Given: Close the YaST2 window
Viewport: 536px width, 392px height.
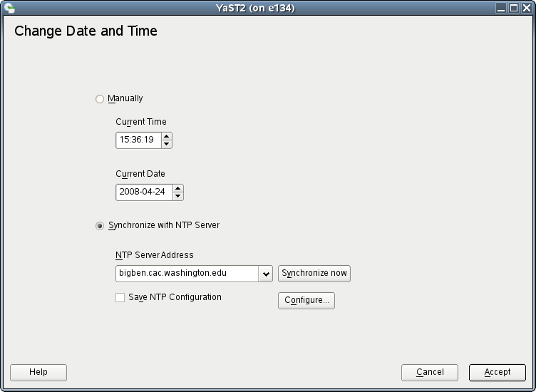Looking at the screenshot, I should pyautogui.click(x=525, y=9).
